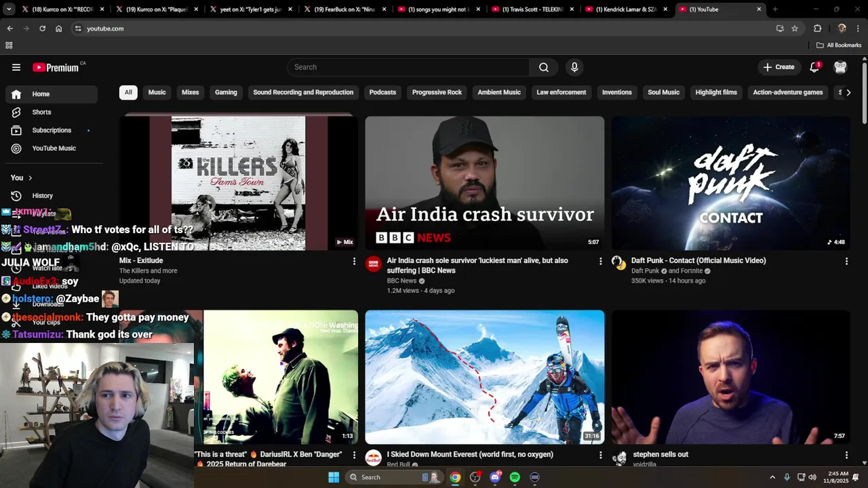Open the YouTube hamburger guide menu

(16, 67)
